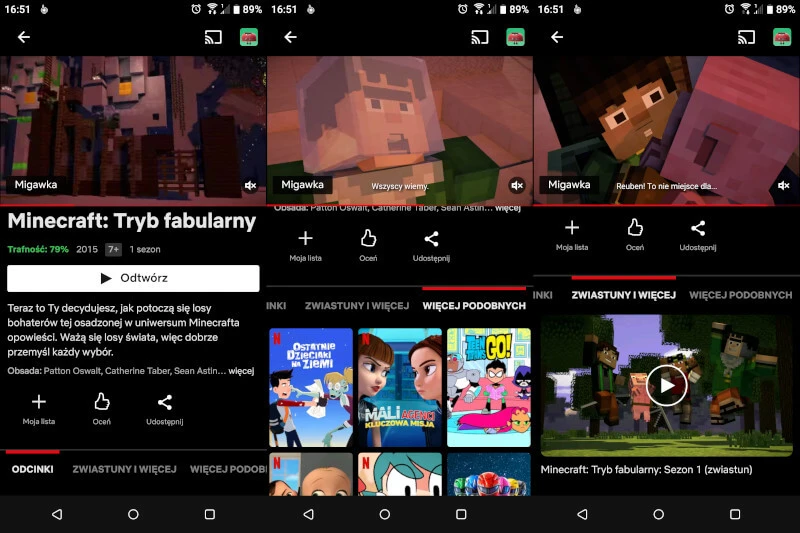Click the Migawka label in right screen
This screenshot has width=800, height=533.
pos(569,185)
